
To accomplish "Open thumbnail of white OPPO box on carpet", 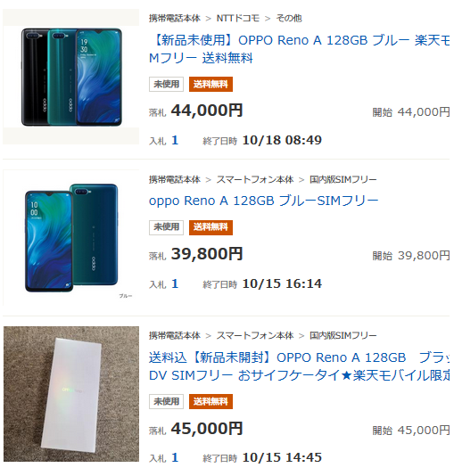I will tap(71, 394).
